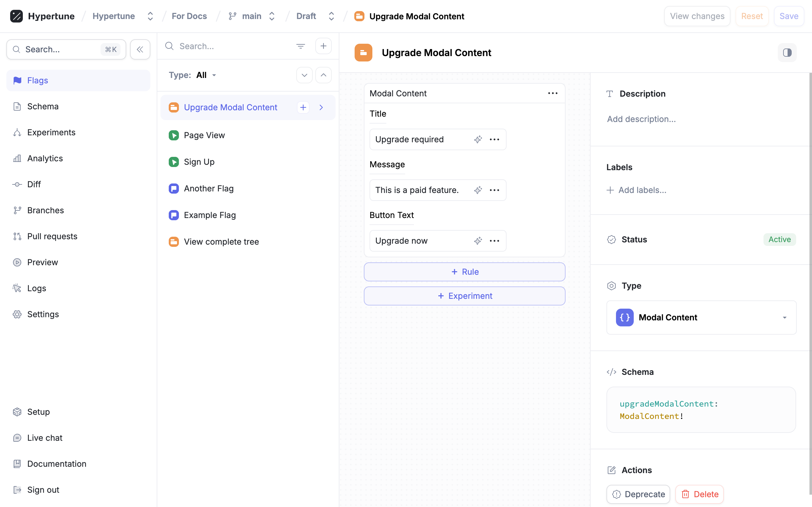812x507 pixels.
Task: Collapse all flags with up chevron button
Action: (x=323, y=75)
